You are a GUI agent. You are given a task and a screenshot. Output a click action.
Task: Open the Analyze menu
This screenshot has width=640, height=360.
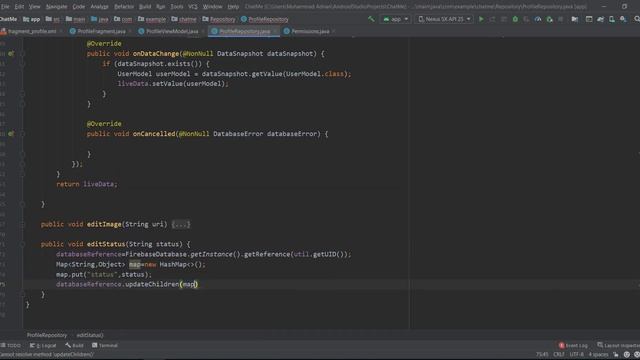click(x=99, y=7)
